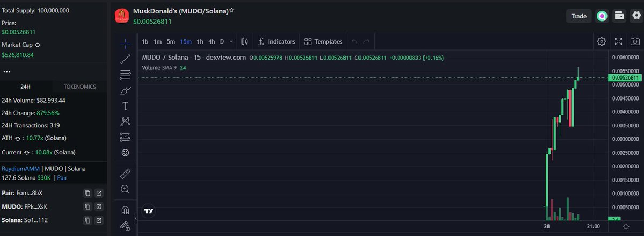This screenshot has width=644, height=236.
Task: Toggle lock all drawing tools
Action: point(125,225)
